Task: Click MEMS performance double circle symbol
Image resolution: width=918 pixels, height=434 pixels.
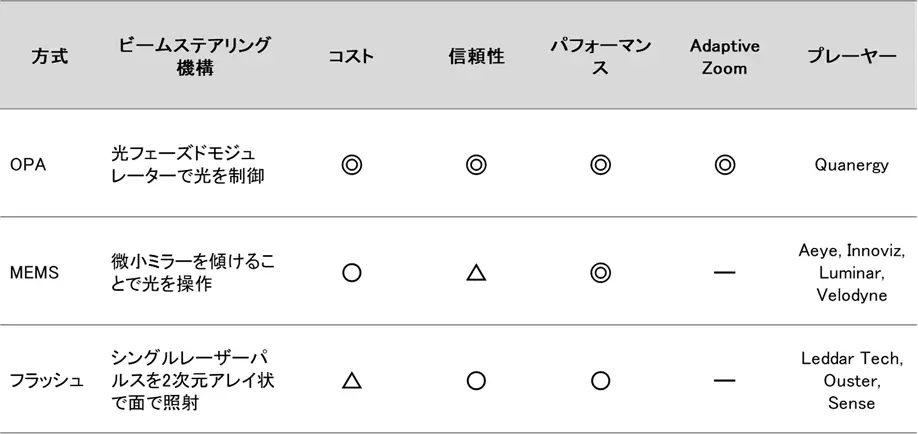Action: coord(600,273)
